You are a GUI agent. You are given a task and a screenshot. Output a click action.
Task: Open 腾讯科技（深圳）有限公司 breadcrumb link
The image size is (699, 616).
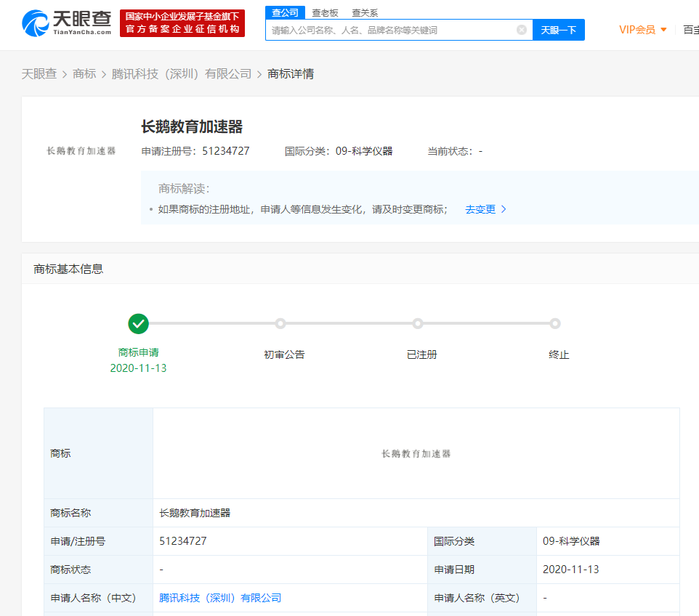(x=182, y=74)
